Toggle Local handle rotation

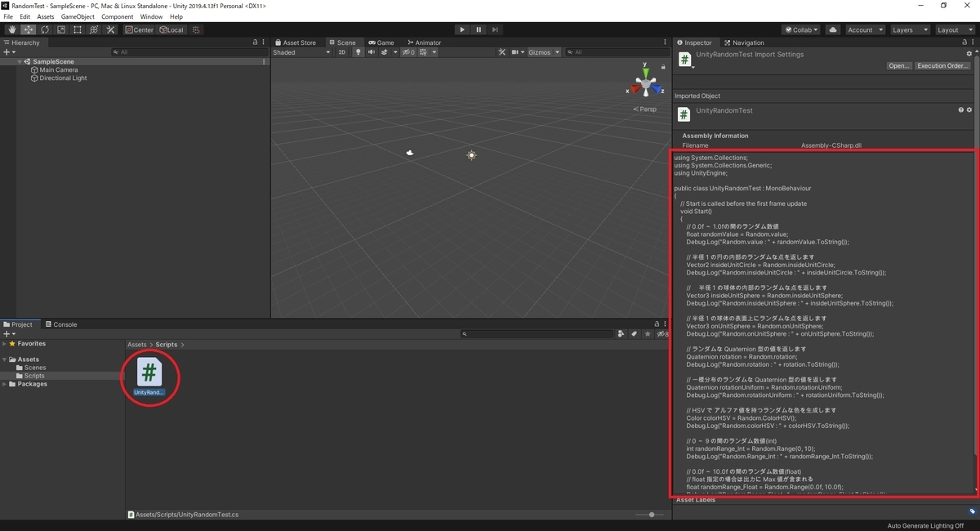point(171,29)
